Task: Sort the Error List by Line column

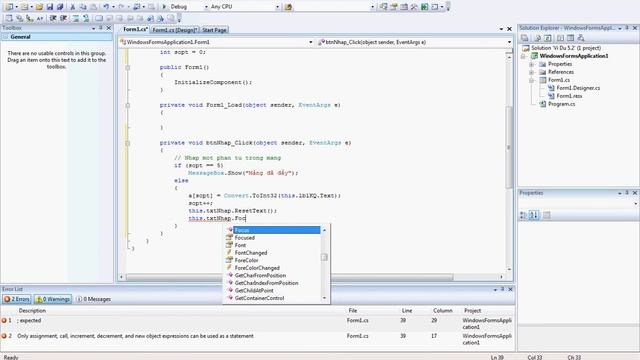Action: point(407,311)
